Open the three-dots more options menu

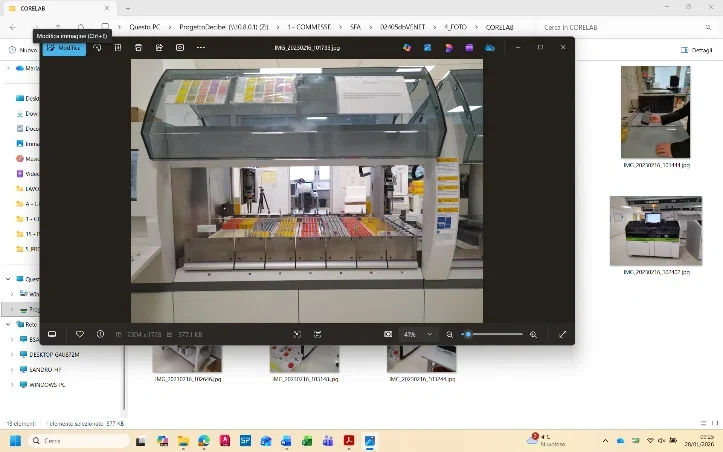tap(201, 48)
